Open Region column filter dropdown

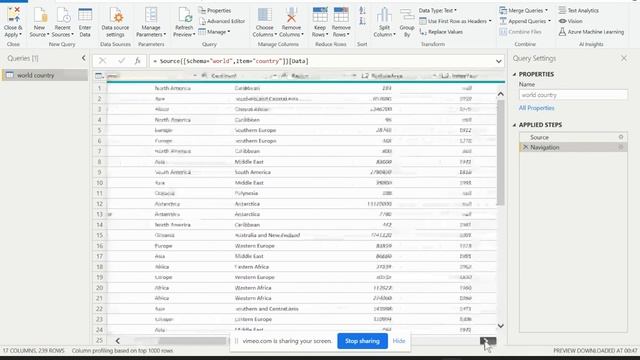pos(353,76)
